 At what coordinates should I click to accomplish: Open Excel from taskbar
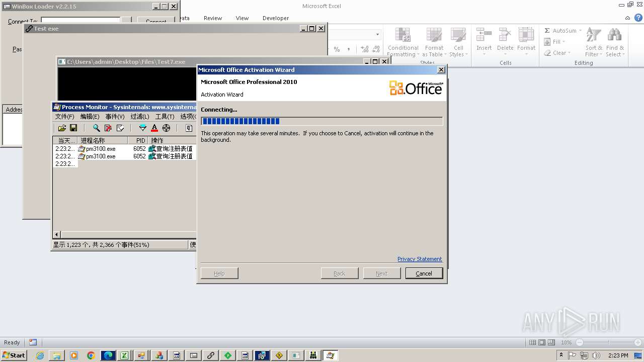124,355
